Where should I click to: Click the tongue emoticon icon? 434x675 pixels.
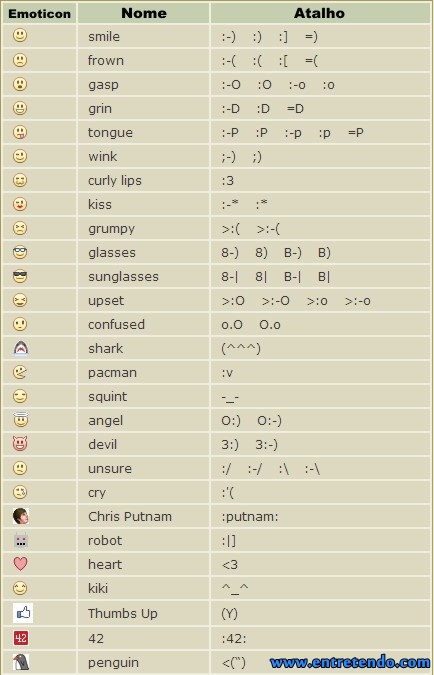[20, 132]
